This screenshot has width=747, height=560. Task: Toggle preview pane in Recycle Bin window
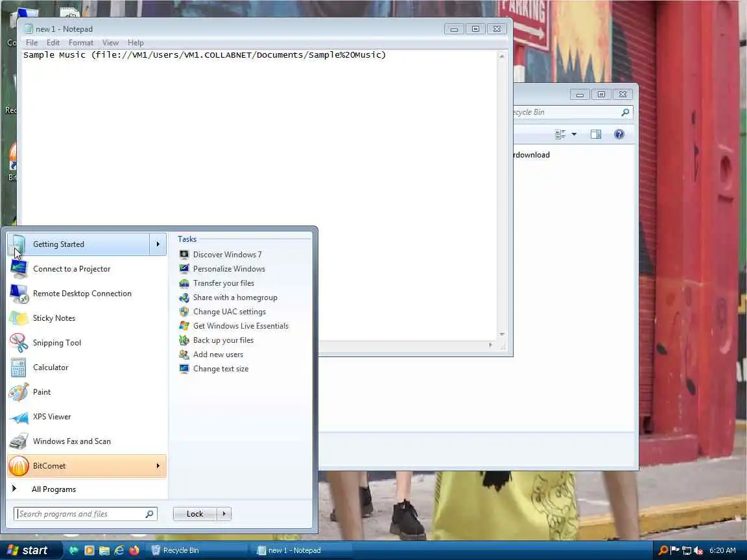coord(596,134)
